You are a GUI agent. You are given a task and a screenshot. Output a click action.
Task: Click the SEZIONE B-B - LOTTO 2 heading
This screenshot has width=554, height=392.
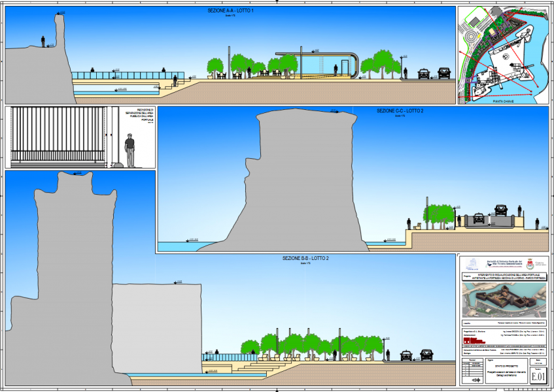click(305, 259)
